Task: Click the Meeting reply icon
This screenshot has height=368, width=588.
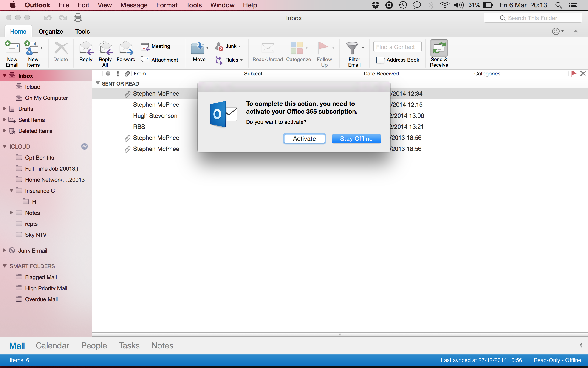Action: coord(145,46)
